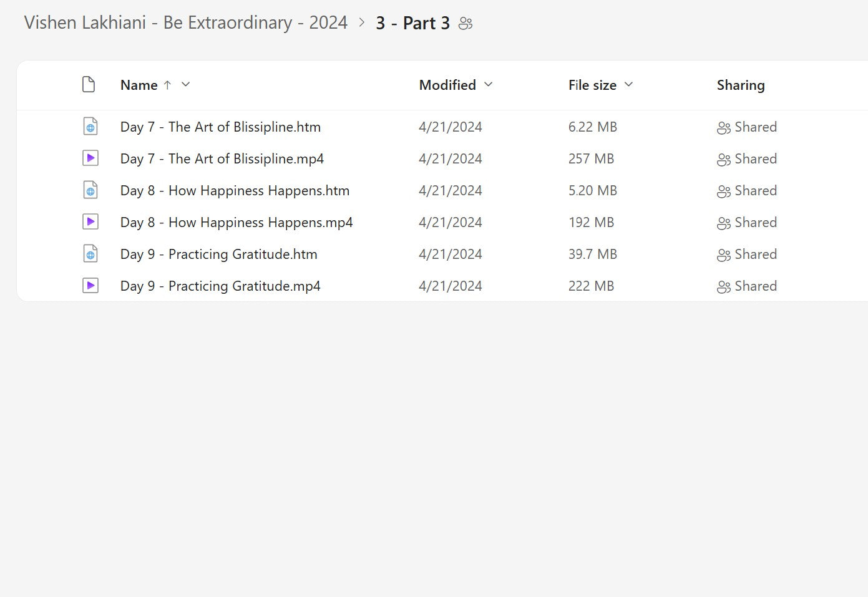Click Shared status for Day 9 Gratitude.mp4
This screenshot has width=868, height=597.
tap(747, 286)
